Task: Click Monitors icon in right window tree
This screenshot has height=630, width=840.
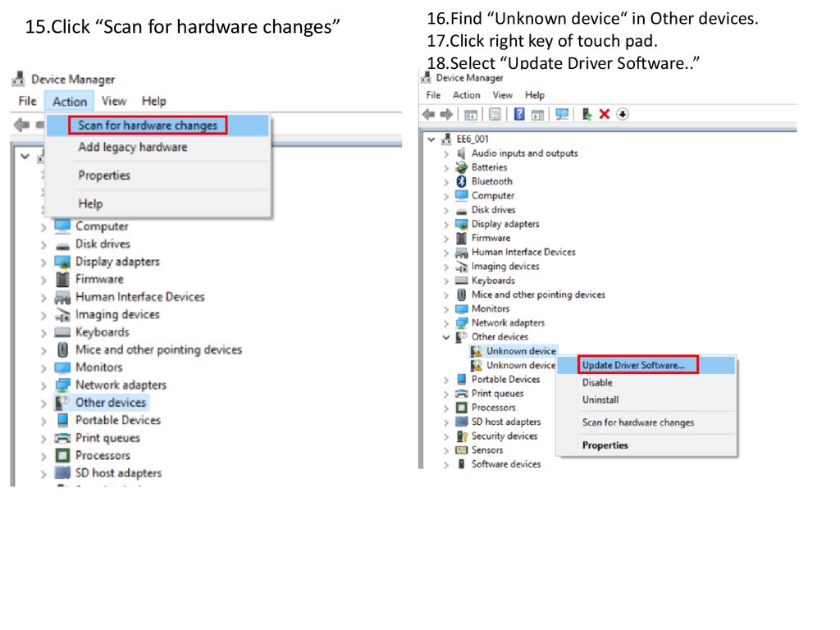Action: 461,308
